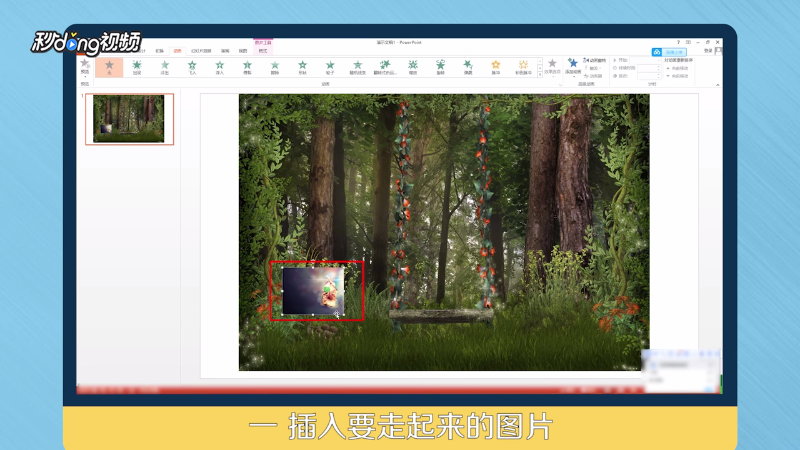800x450 pixels.
Task: Open the animation group dialog launcher
Action: click(561, 84)
